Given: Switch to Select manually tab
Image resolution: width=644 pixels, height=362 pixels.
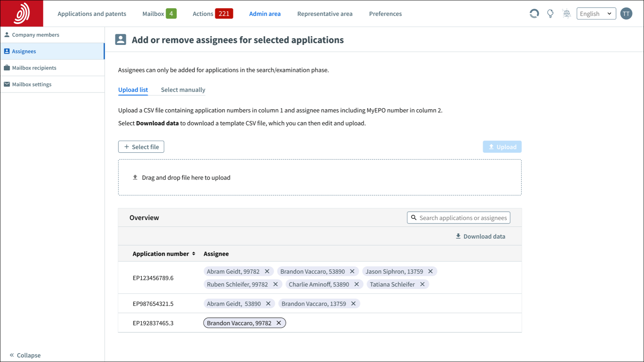Looking at the screenshot, I should (183, 90).
